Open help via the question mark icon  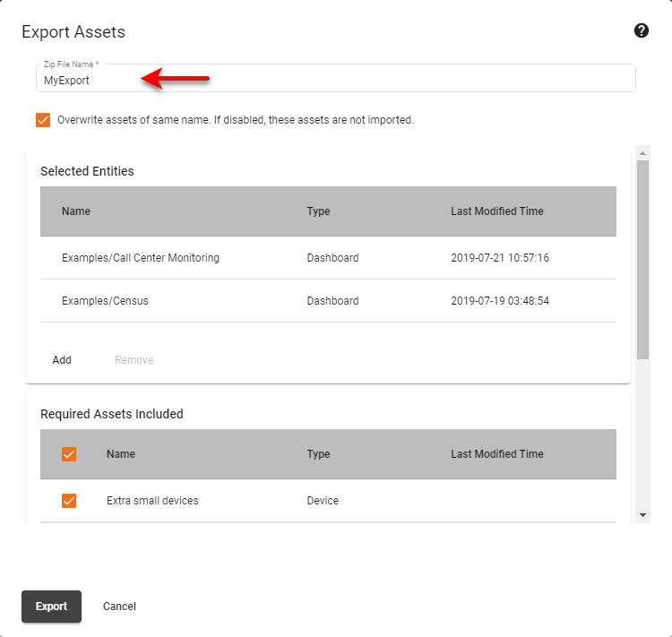click(x=641, y=31)
